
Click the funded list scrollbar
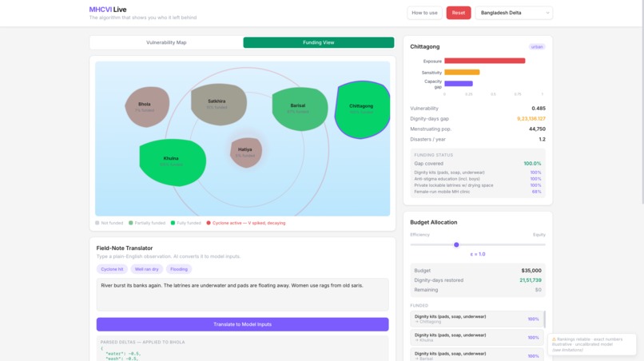point(545,319)
